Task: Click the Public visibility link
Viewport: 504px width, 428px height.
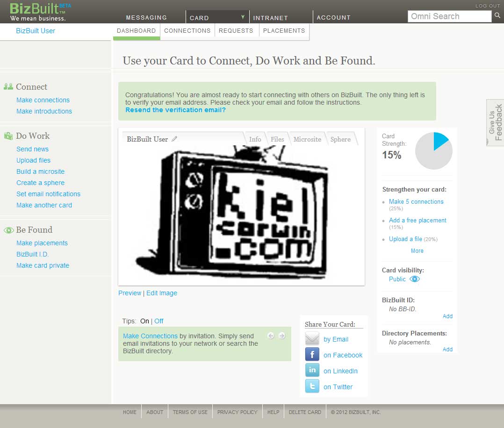Action: (x=397, y=279)
